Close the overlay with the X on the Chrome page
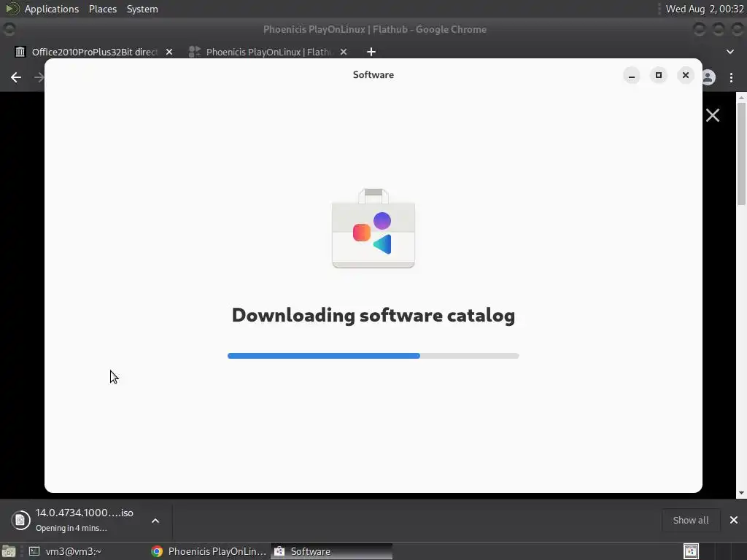747x560 pixels. [x=713, y=115]
